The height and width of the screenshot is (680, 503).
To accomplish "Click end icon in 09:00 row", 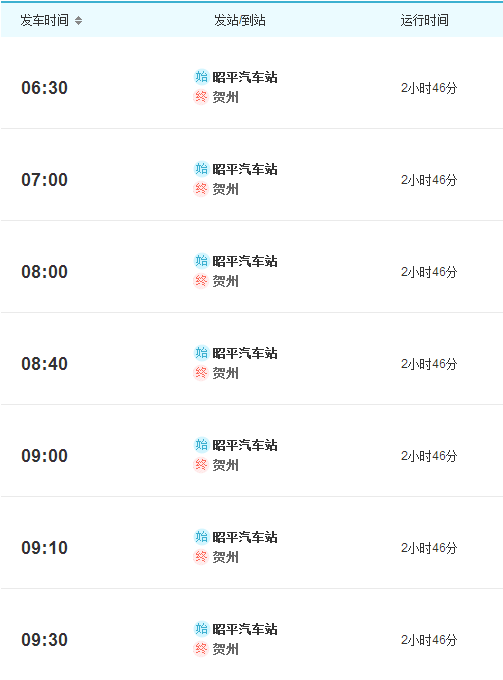I will (x=201, y=464).
